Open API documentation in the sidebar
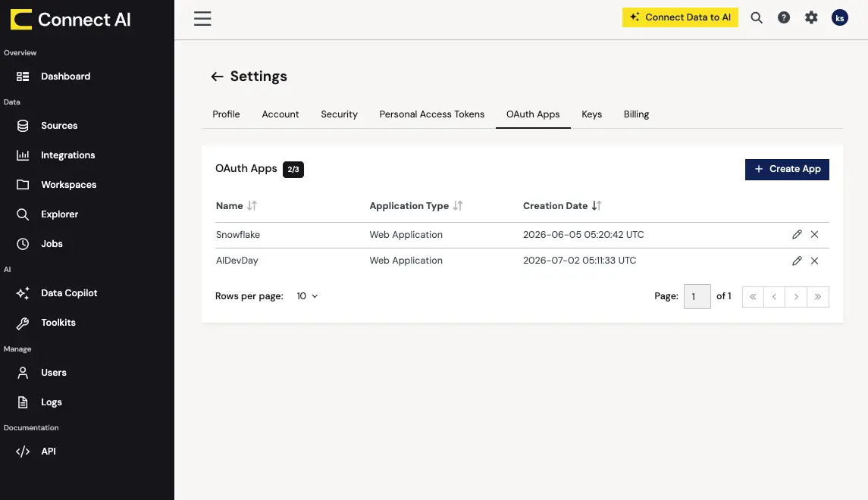Viewport: 868px width, 500px height. point(49,452)
